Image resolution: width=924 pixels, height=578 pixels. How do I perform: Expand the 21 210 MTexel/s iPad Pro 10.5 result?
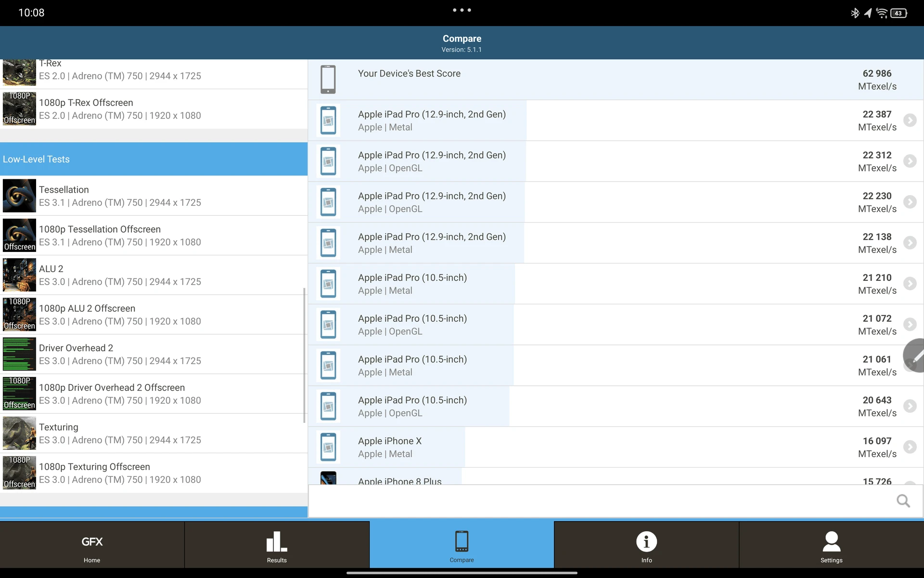910,284
